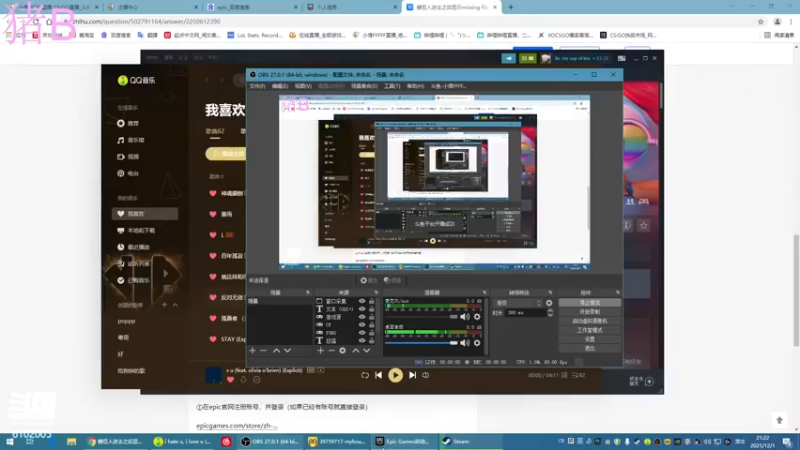Click the transition duration input field
The height and width of the screenshot is (450, 800).
pyautogui.click(x=526, y=312)
